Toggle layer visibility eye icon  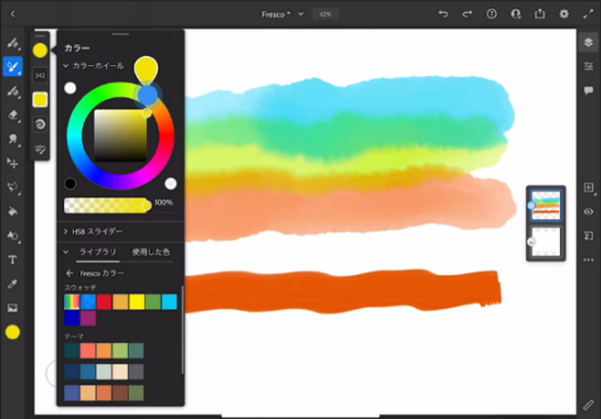[588, 212]
